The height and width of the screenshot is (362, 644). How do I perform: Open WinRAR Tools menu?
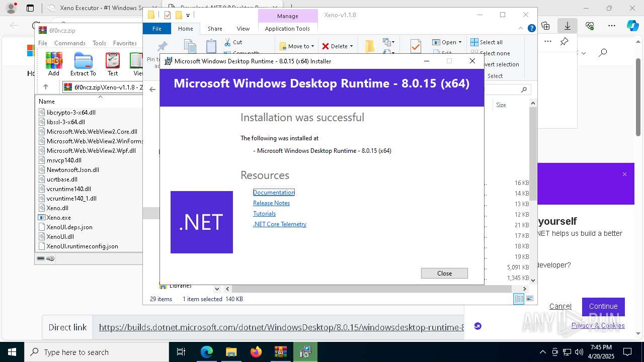[99, 43]
